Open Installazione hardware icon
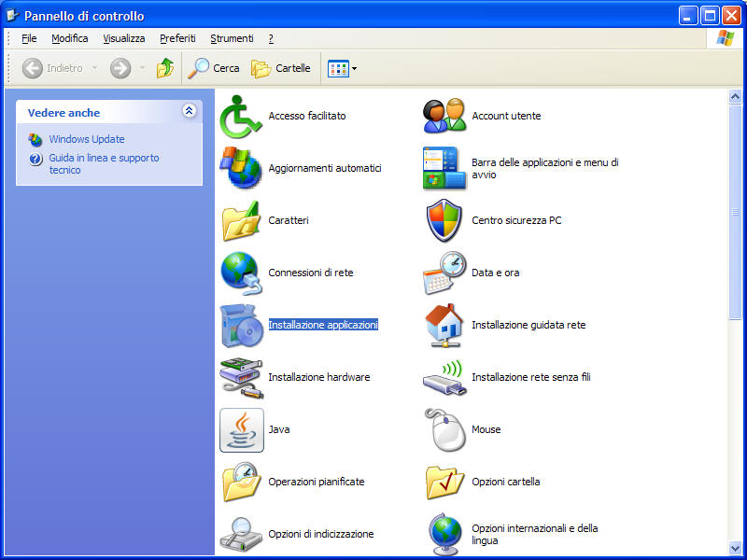The image size is (747, 560). point(241,377)
